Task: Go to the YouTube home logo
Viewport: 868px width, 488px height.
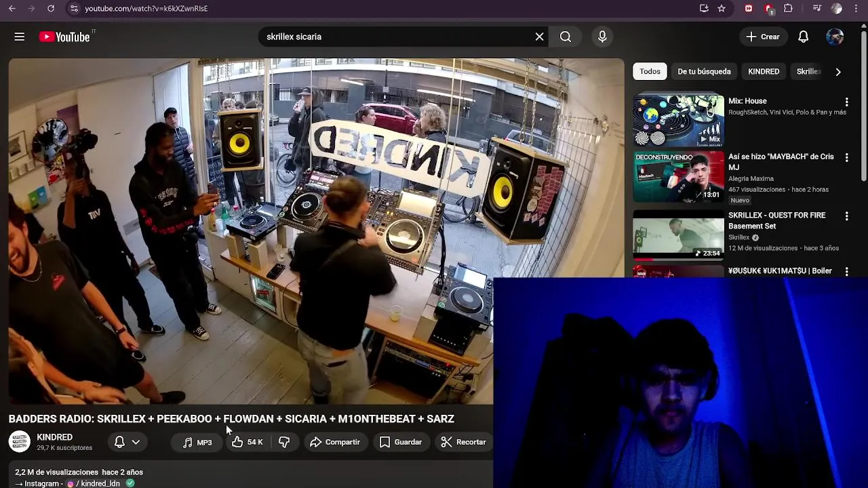Action: [65, 37]
